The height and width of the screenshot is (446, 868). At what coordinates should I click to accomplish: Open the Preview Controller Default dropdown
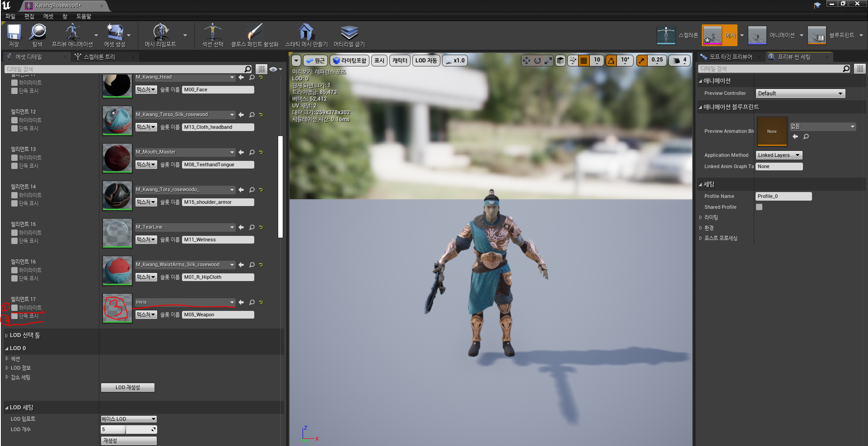800,94
